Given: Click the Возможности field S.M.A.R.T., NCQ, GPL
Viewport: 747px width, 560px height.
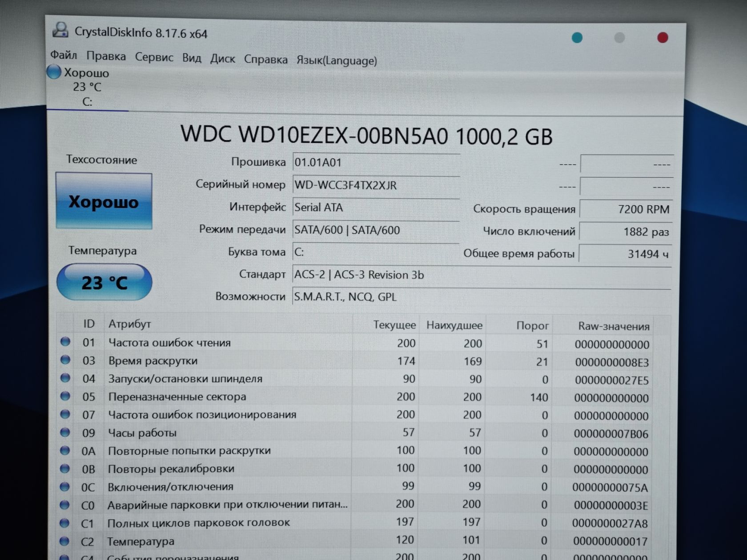Looking at the screenshot, I should point(482,296).
